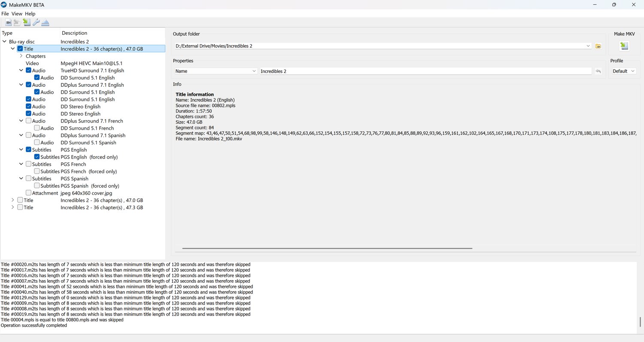This screenshot has width=644, height=342.
Task: Select the Title row showing 47.3 GB
Action: (x=82, y=208)
